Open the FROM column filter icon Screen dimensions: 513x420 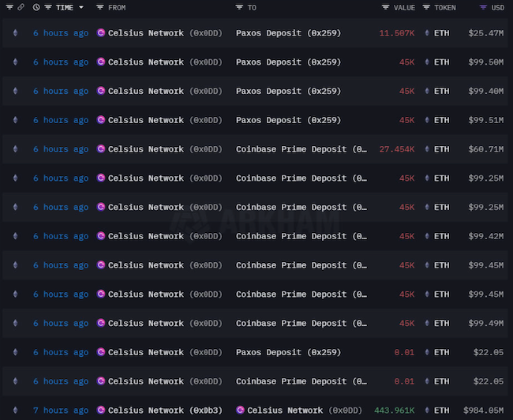point(100,7)
